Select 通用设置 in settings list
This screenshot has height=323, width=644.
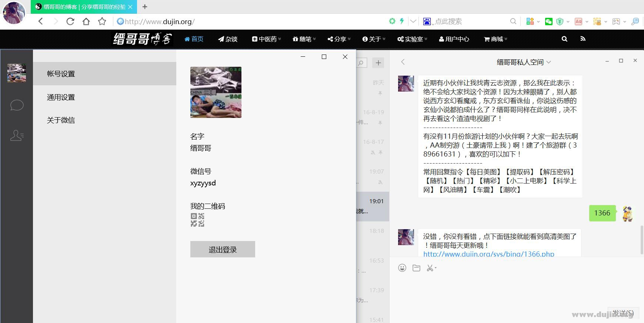[104, 97]
